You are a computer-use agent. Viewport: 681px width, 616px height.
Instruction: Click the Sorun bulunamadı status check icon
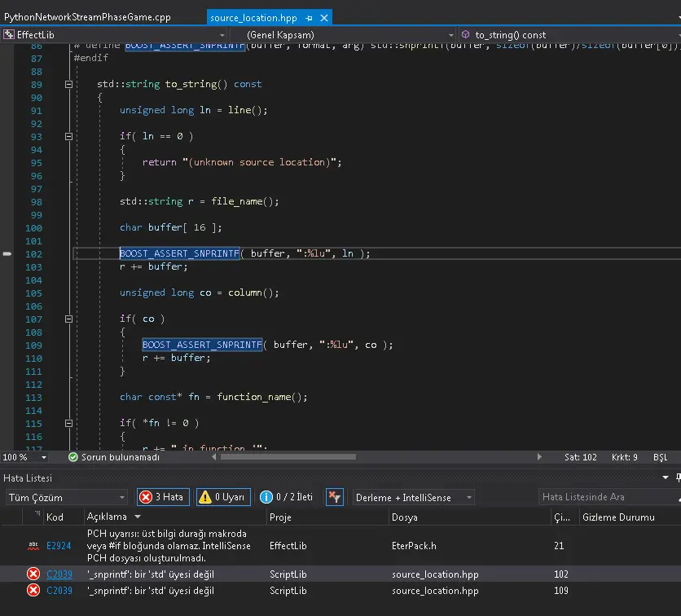click(73, 457)
